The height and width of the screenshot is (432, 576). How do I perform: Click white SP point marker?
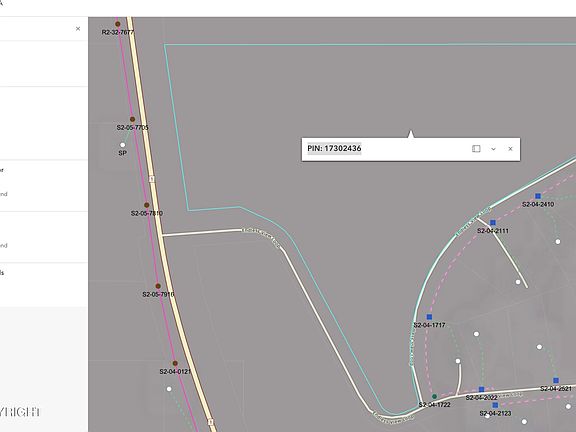[123, 145]
